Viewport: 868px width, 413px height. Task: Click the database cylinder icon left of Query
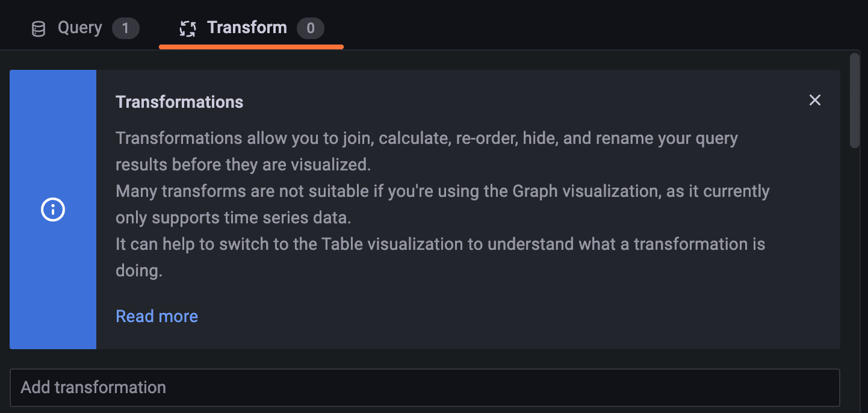click(38, 27)
